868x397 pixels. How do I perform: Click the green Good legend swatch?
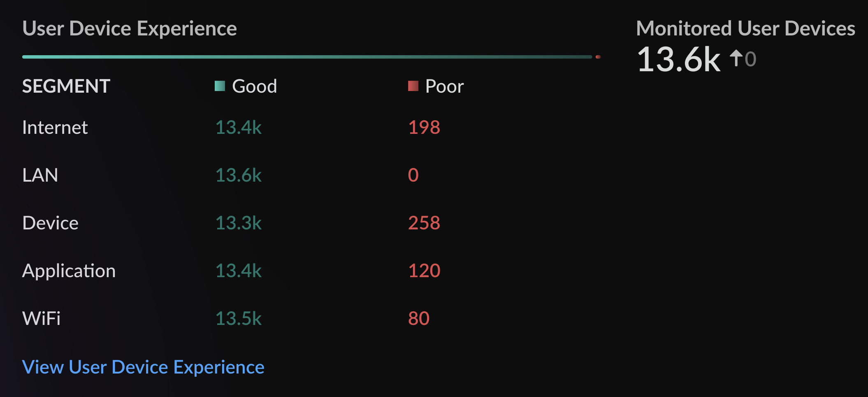coord(220,86)
